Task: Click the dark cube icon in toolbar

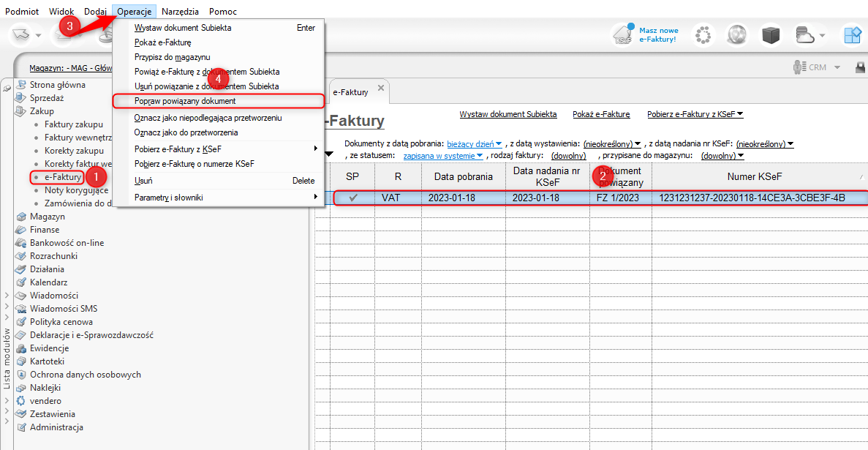Action: click(x=771, y=34)
